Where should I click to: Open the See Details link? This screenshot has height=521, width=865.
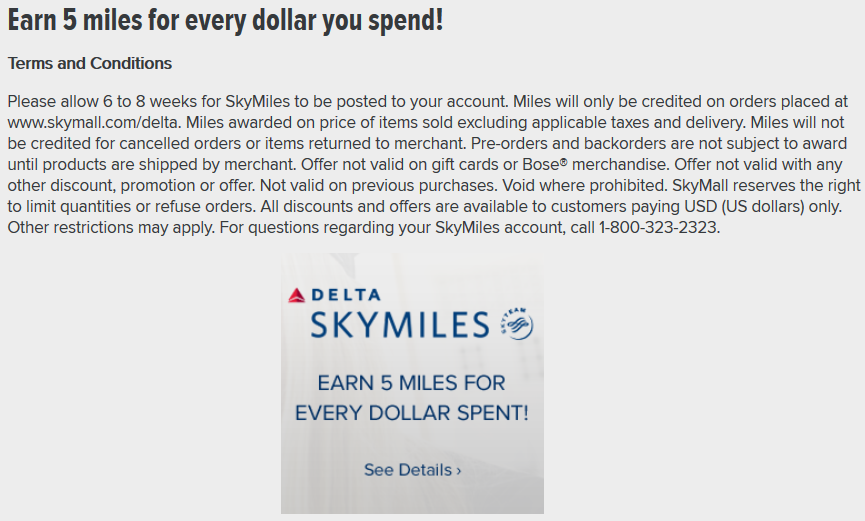pos(407,469)
